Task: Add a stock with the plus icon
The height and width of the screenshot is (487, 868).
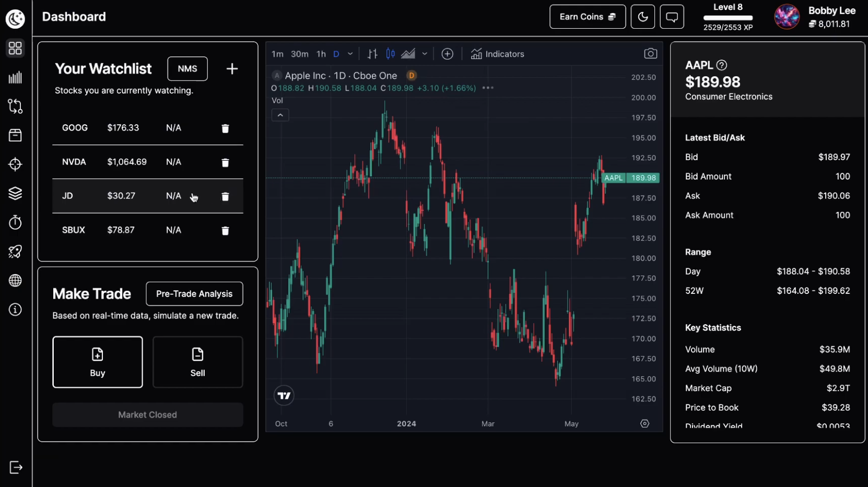Action: [232, 69]
